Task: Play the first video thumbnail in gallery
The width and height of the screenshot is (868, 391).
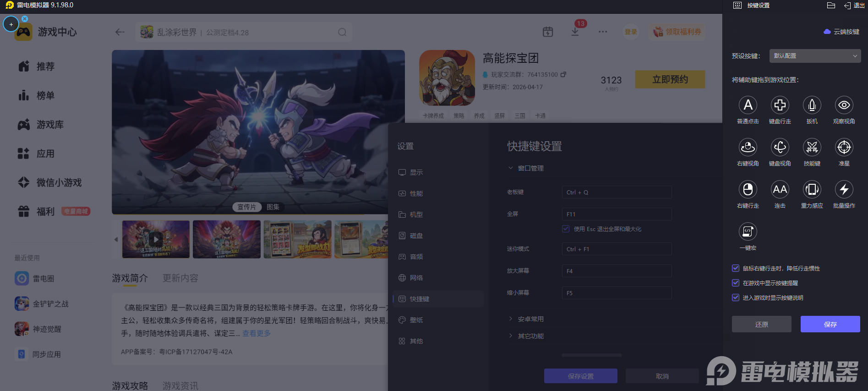Action: 156,239
